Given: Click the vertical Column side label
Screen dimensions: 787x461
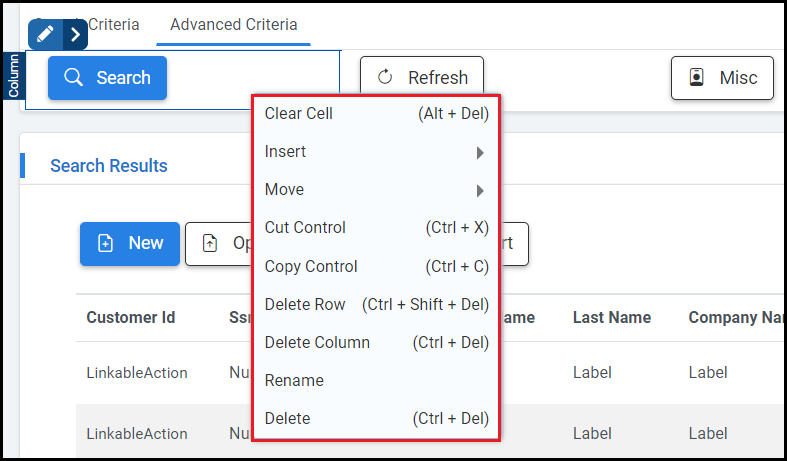Looking at the screenshot, I should point(14,76).
